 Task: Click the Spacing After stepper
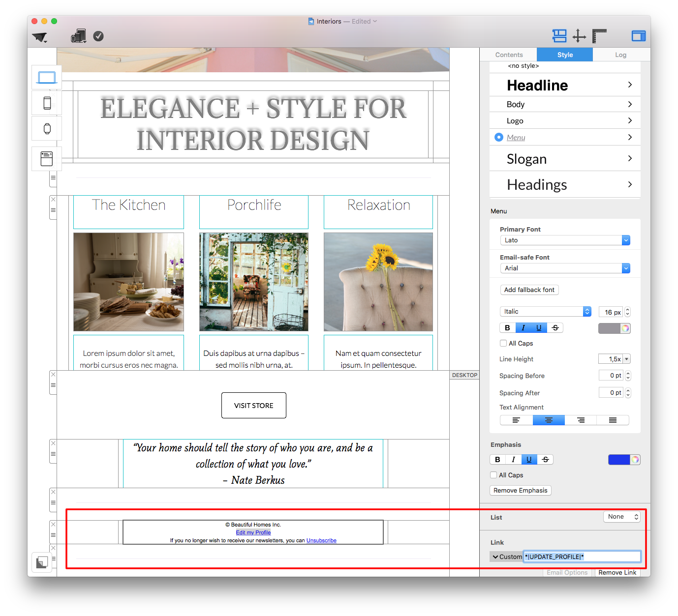(628, 393)
